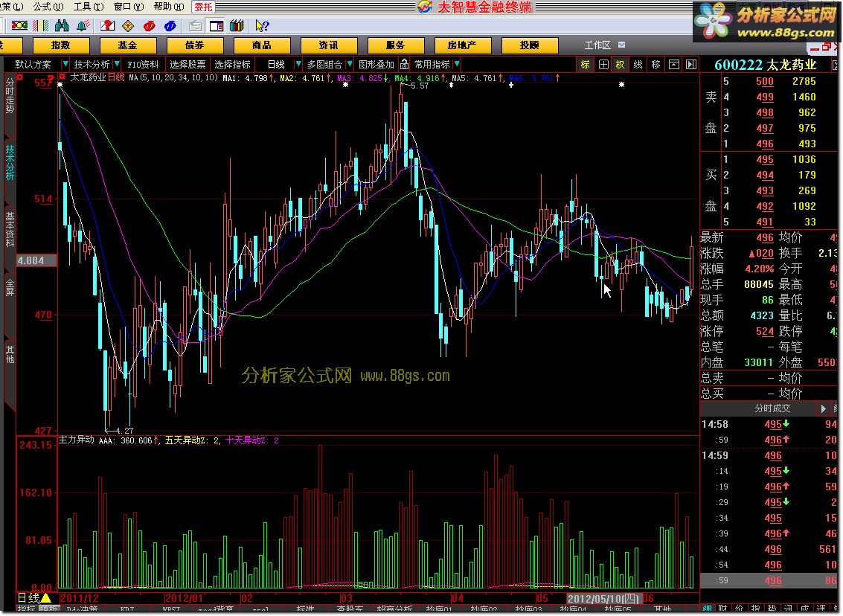Image resolution: width=843 pixels, height=616 pixels.
Task: Expand the 技术分析 dropdown arrow
Action: 117,64
